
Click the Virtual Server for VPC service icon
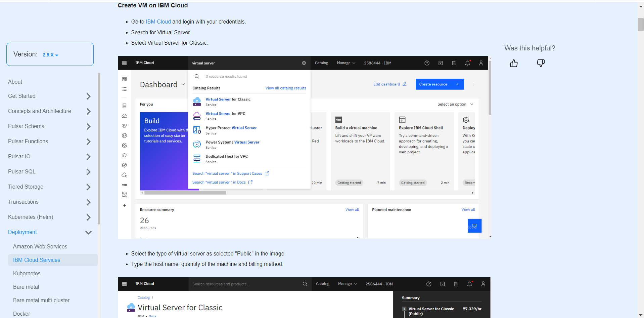pos(197,116)
